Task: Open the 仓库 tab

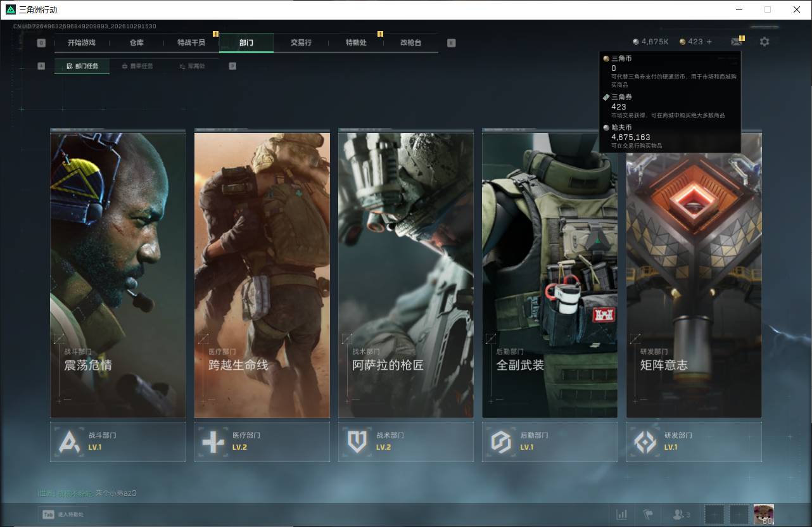Action: (136, 42)
